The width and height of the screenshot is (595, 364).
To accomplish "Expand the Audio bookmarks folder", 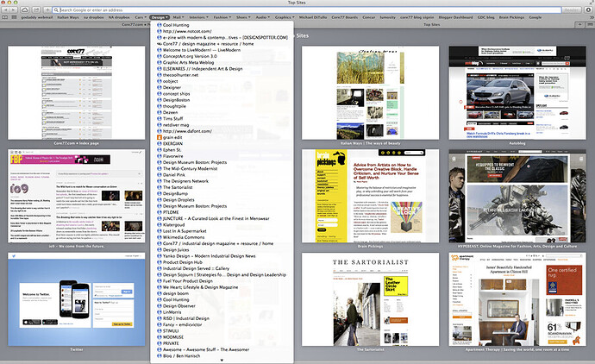I will 263,17.
